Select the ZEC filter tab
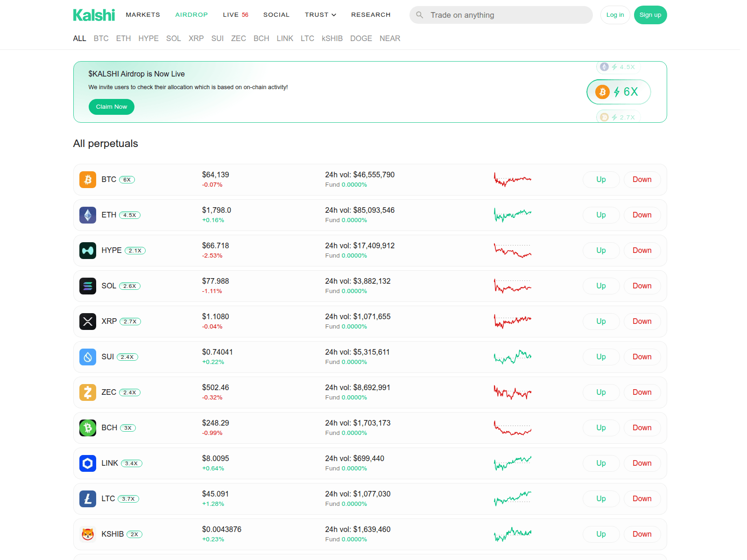Viewport: 747px width, 560px height. pos(239,38)
